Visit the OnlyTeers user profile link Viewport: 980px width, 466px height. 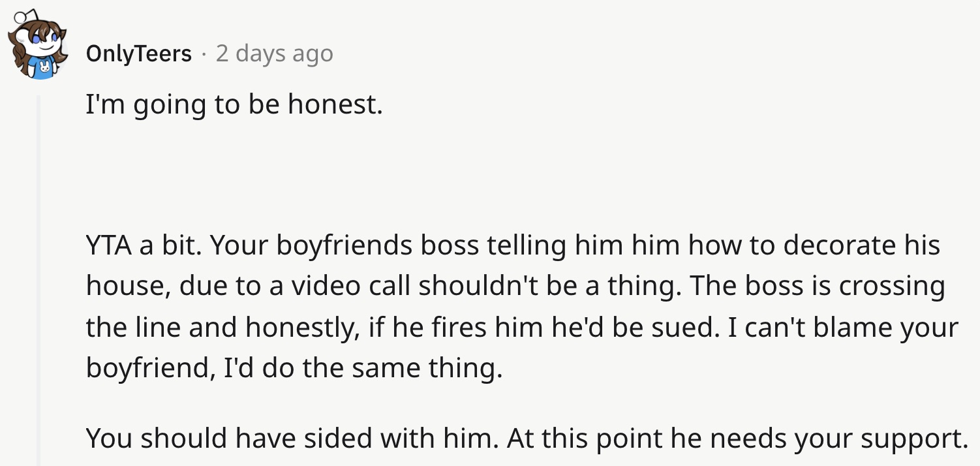click(x=138, y=53)
